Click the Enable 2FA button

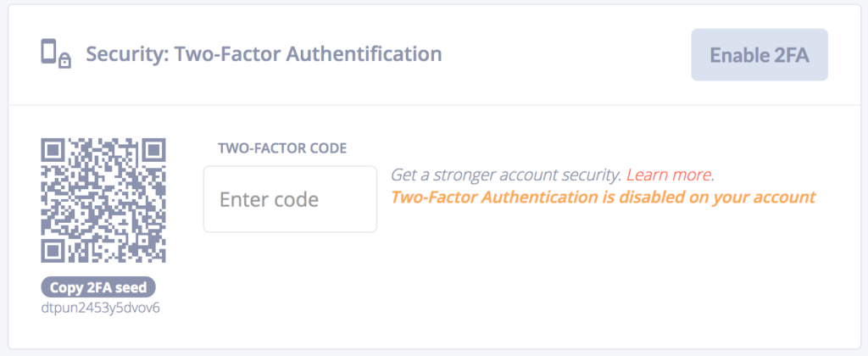coord(759,55)
